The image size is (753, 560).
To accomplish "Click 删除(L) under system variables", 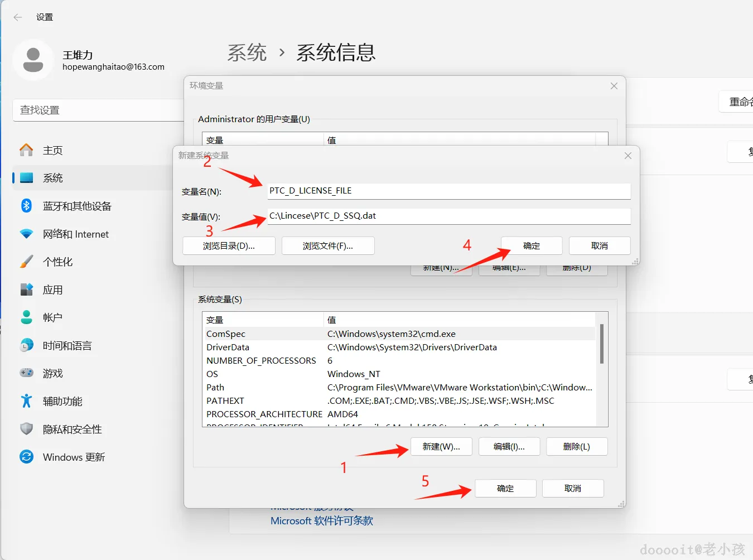I will click(x=577, y=447).
